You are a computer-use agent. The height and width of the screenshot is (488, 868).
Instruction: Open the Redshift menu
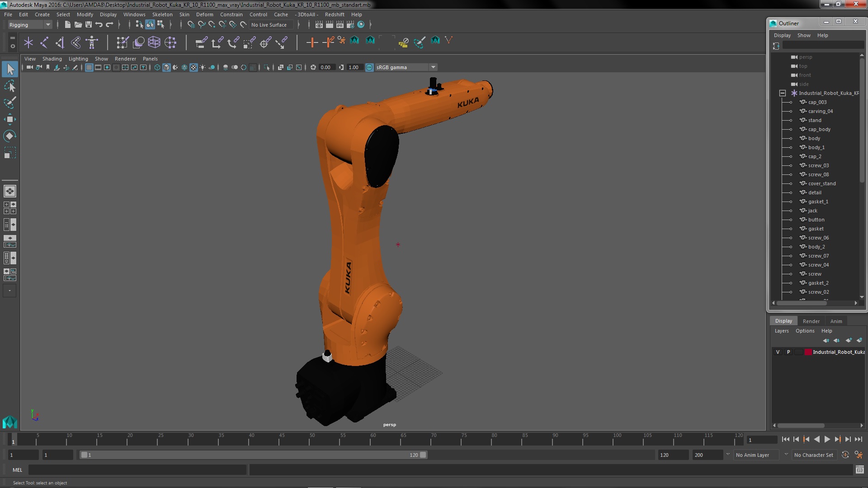pos(335,14)
